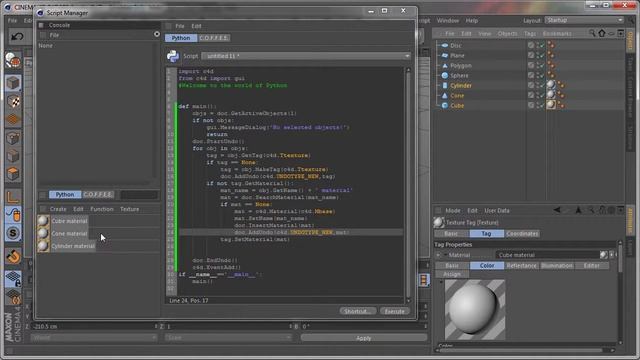Click the Apply button
Viewport: 640px width, 360px height.
point(363,338)
